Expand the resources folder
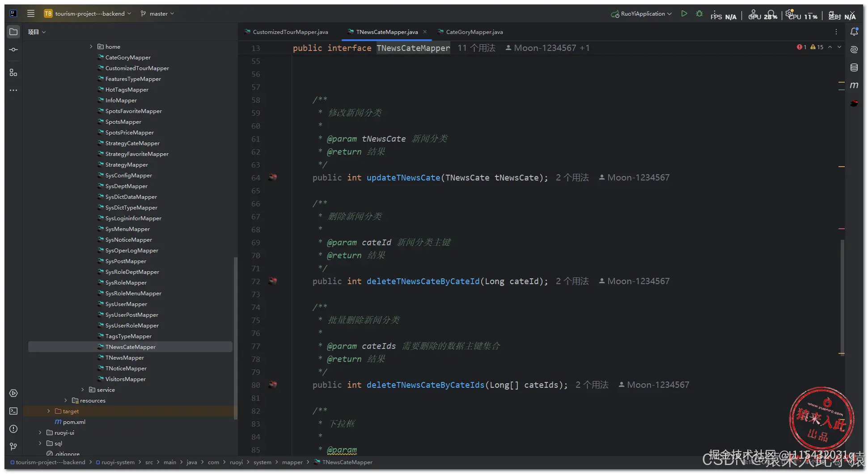The width and height of the screenshot is (868, 474). tap(65, 400)
